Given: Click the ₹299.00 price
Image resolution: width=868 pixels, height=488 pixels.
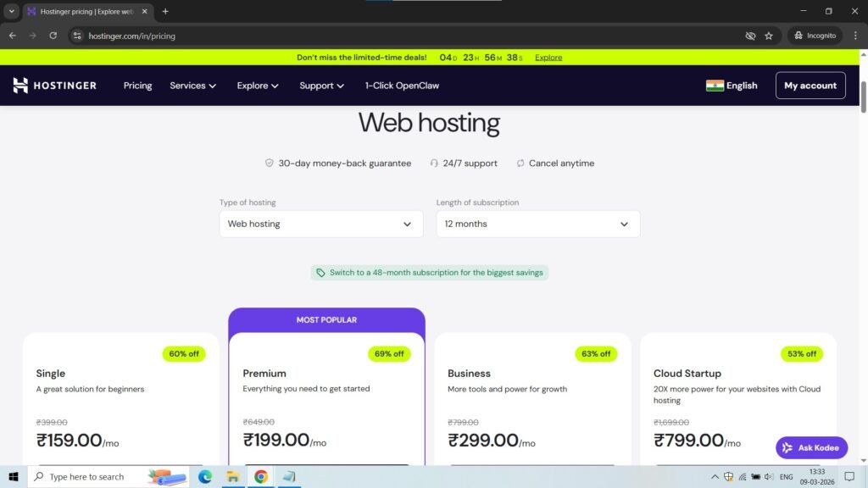Looking at the screenshot, I should (x=482, y=441).
